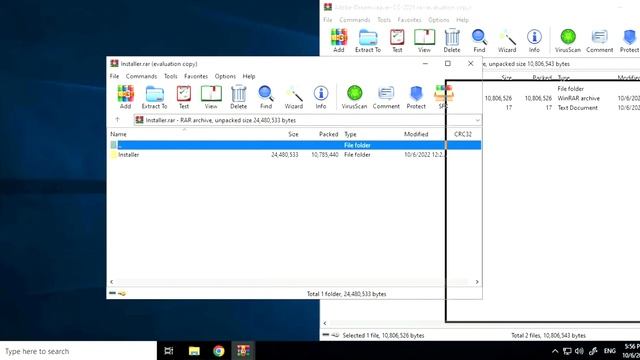The height and width of the screenshot is (360, 640).
Task: Click Delete in the background WinRAR window
Action: tap(452, 40)
